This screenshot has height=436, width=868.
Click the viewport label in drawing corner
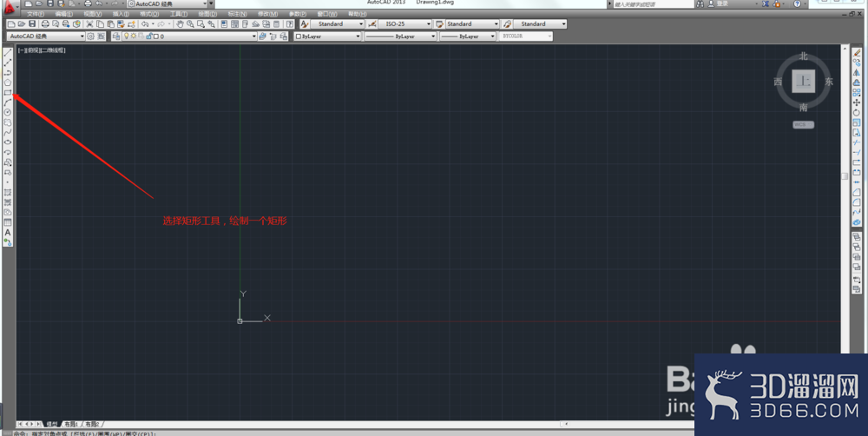point(42,50)
